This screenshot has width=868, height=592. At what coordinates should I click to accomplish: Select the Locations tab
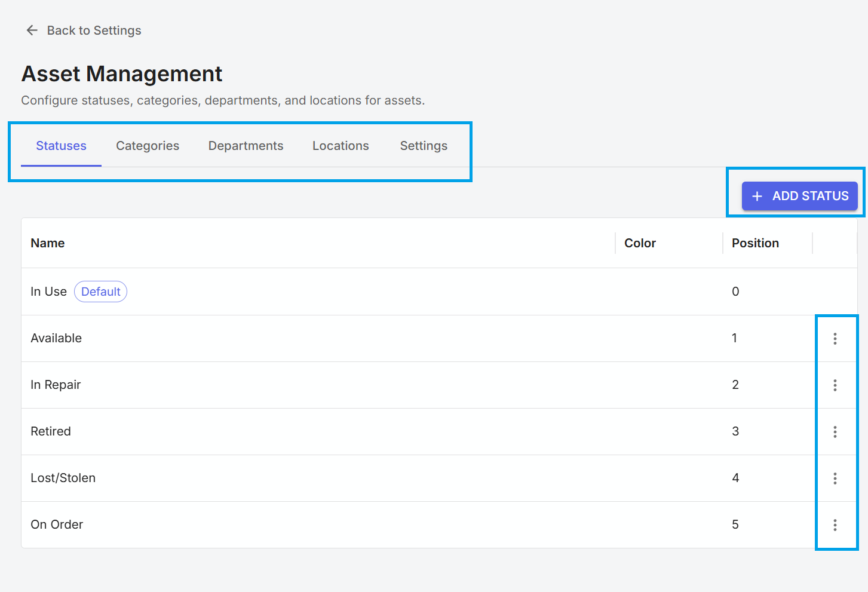[x=340, y=145]
